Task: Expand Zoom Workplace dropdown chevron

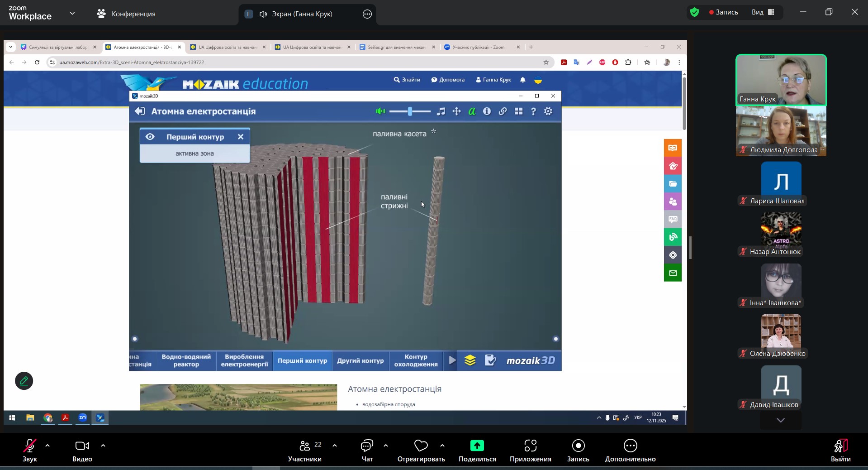Action: click(x=72, y=14)
